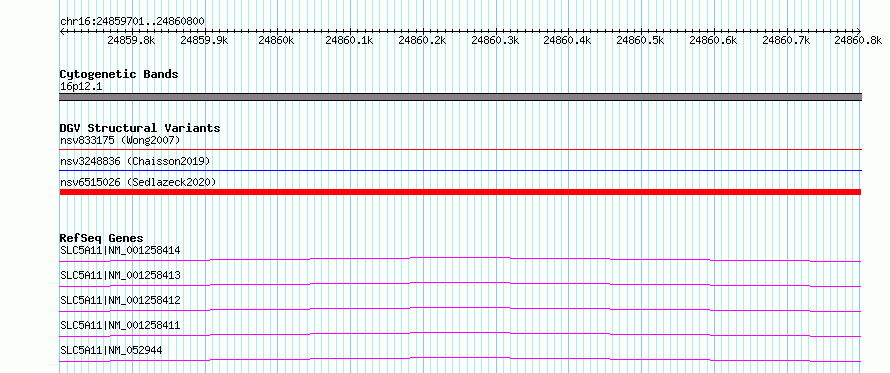Open variant nsv3248836 (Chaisson2019) label

(135, 161)
